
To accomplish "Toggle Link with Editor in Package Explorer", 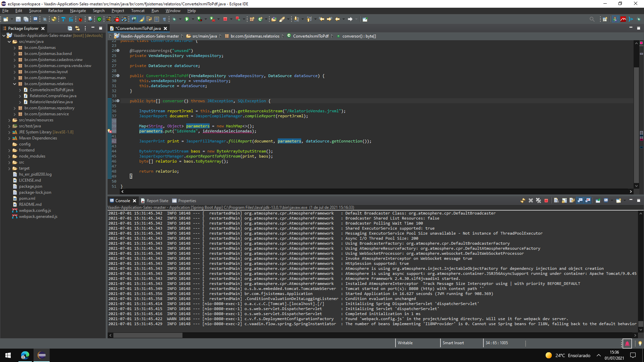I will (x=77, y=28).
